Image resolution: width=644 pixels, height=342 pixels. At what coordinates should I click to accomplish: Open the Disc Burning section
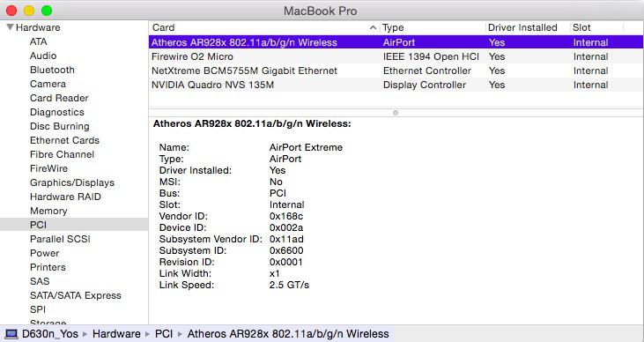tap(60, 126)
